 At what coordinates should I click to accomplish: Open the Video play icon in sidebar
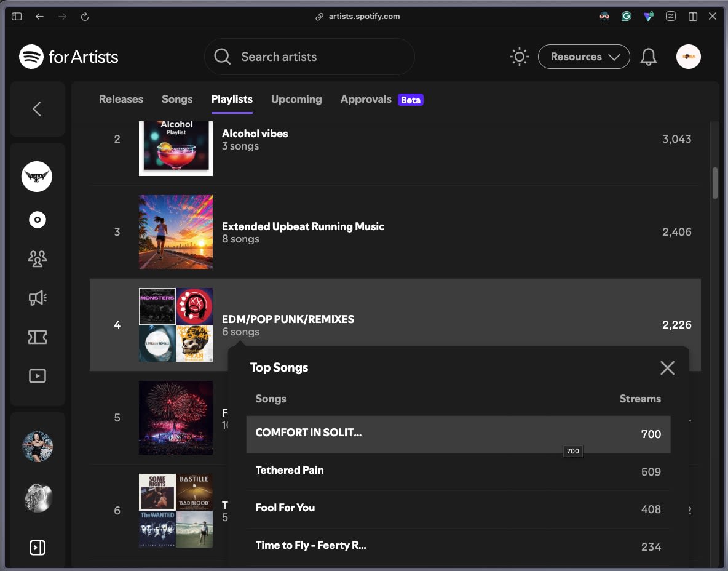click(x=37, y=376)
